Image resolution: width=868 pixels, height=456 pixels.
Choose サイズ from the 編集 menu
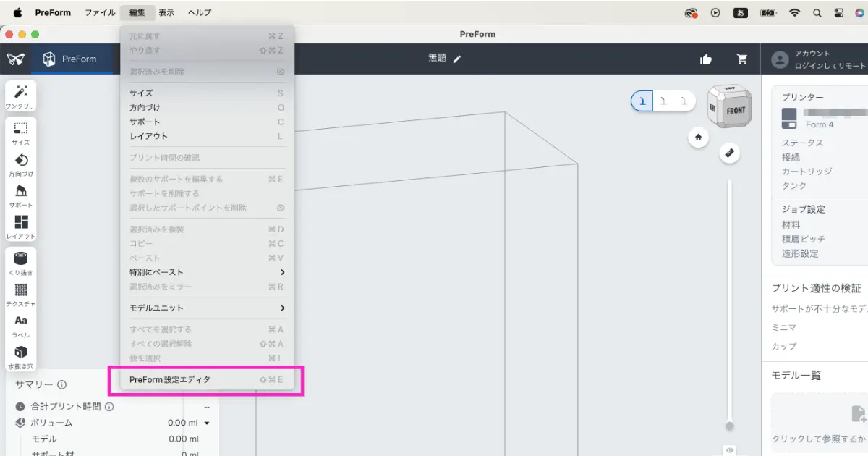pyautogui.click(x=207, y=93)
